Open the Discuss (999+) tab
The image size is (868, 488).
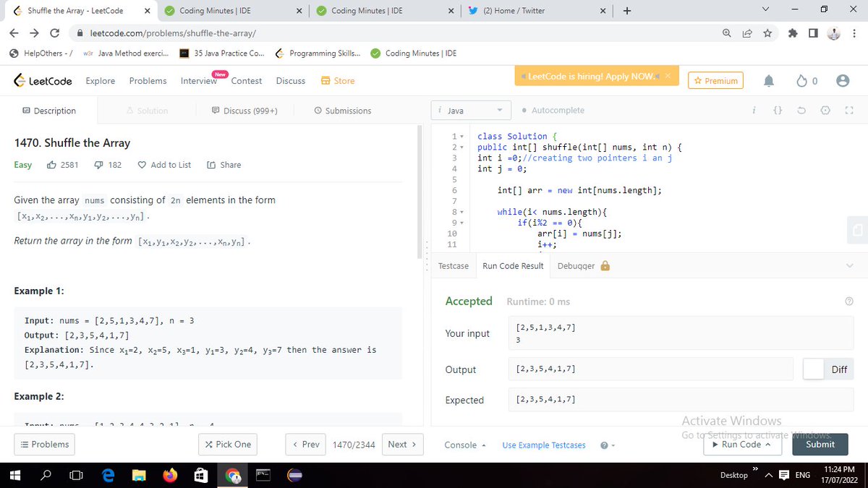pyautogui.click(x=244, y=111)
